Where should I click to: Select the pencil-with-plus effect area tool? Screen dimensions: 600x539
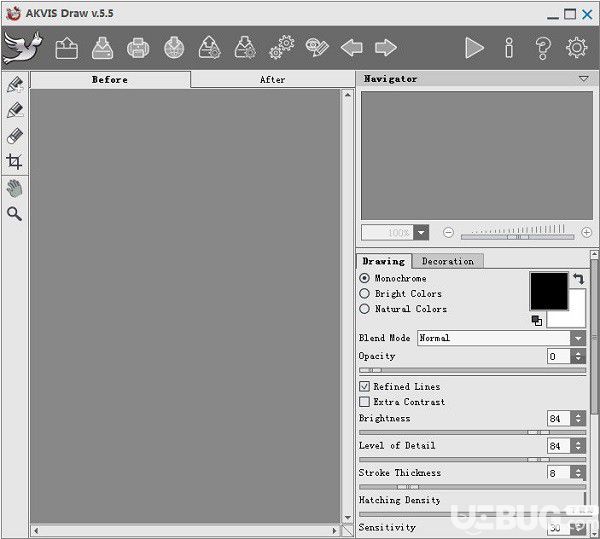[15, 85]
